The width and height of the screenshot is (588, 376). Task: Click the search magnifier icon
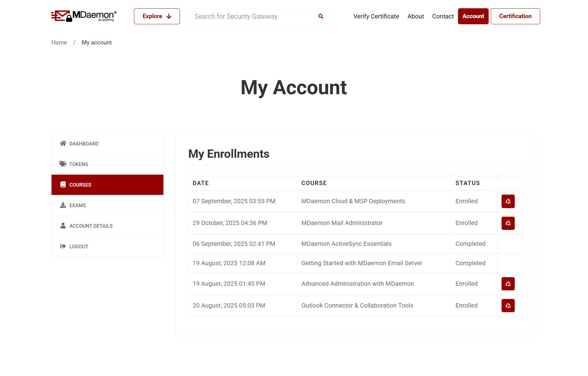(x=321, y=16)
